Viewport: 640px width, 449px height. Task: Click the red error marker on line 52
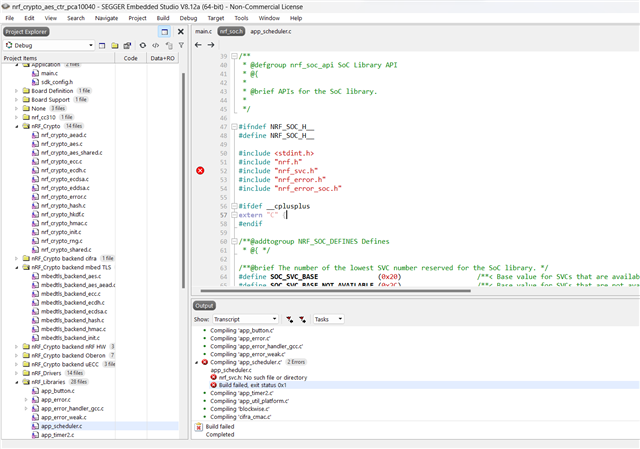pos(200,171)
